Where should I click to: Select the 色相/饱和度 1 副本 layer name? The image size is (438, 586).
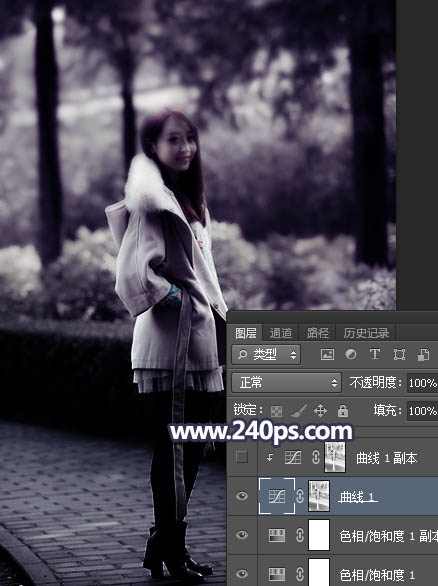[x=389, y=536]
